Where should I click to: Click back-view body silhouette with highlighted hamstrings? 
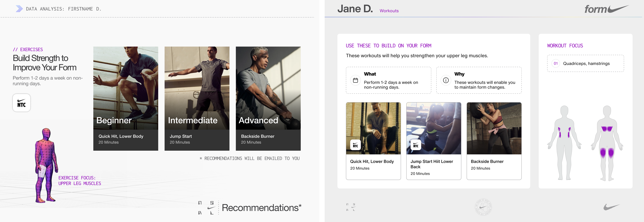[607, 143]
